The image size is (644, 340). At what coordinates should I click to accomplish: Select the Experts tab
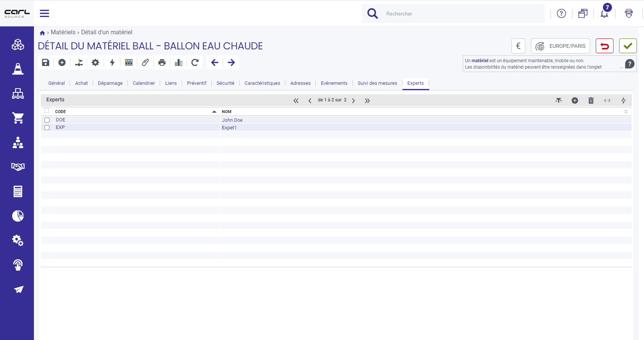[x=415, y=83]
